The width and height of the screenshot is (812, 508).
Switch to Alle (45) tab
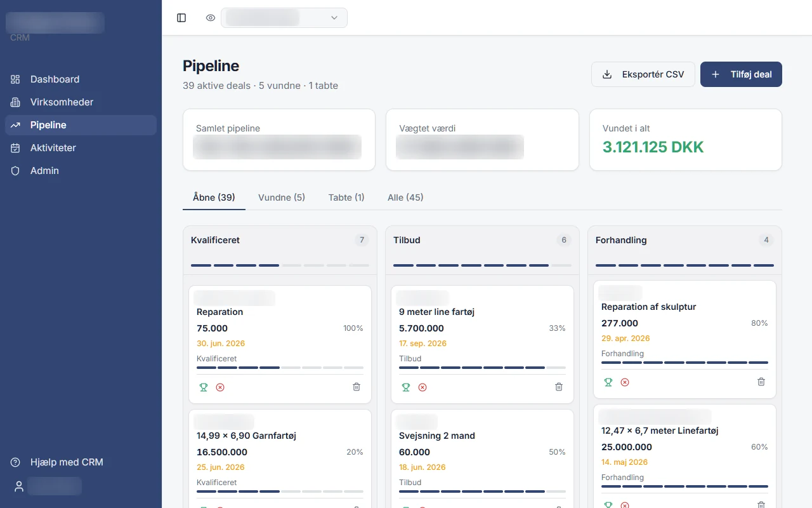(x=405, y=197)
